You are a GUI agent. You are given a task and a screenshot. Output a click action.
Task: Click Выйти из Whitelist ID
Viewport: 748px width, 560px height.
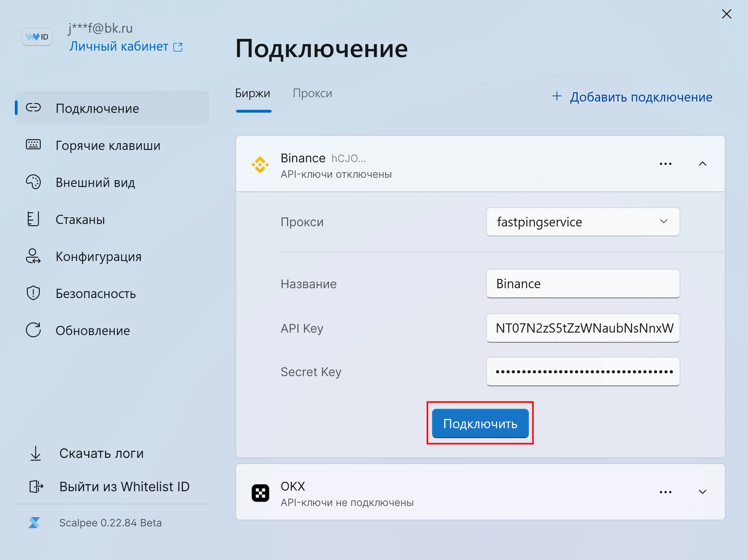pyautogui.click(x=124, y=487)
